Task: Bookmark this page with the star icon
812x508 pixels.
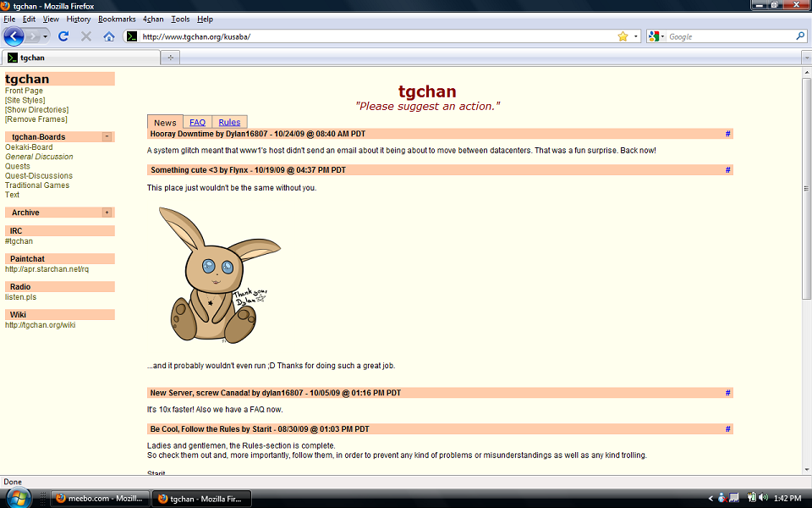Action: tap(623, 36)
